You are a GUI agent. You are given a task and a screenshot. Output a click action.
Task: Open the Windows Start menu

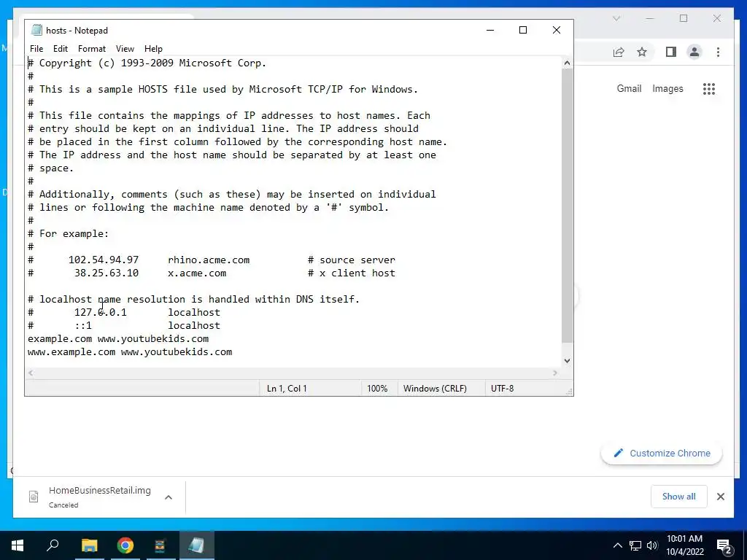[x=18, y=545]
